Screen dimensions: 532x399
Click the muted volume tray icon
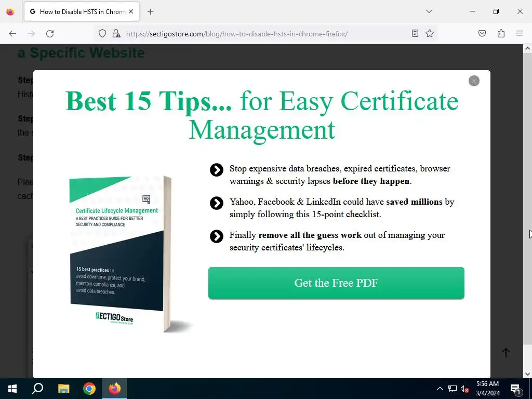465,389
